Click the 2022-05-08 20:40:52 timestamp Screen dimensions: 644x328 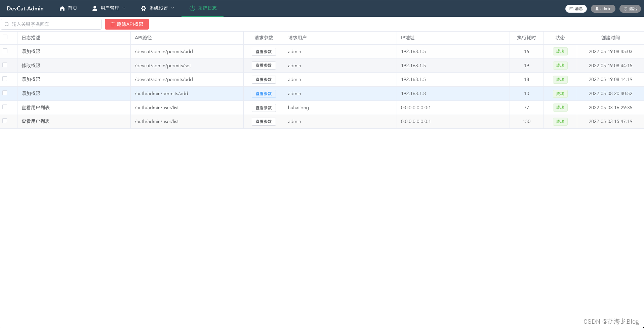click(610, 93)
